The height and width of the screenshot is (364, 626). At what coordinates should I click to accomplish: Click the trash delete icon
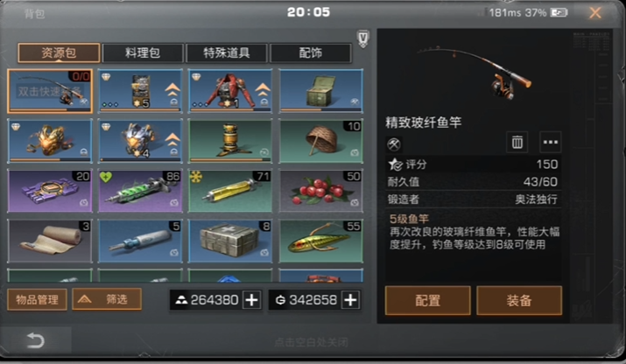[x=517, y=142]
